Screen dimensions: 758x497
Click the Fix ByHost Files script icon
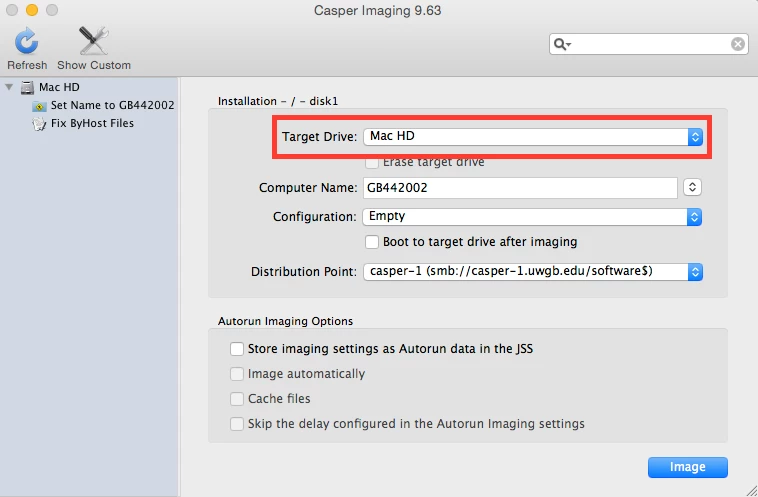39,124
